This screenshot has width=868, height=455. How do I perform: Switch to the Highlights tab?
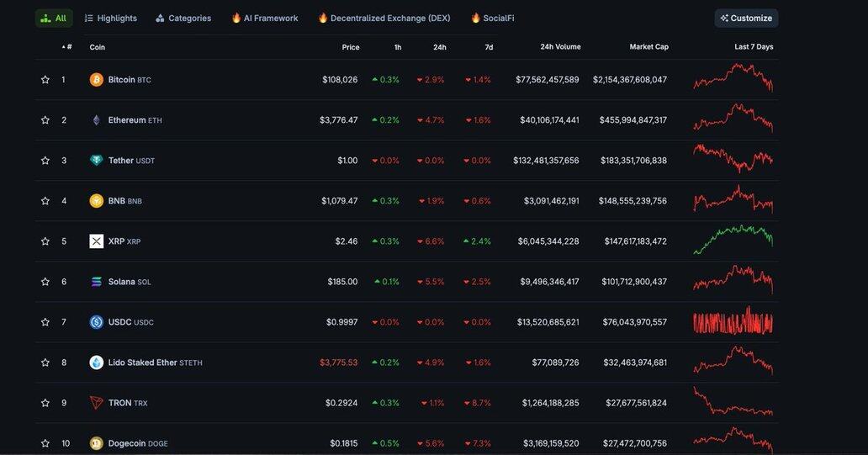110,19
